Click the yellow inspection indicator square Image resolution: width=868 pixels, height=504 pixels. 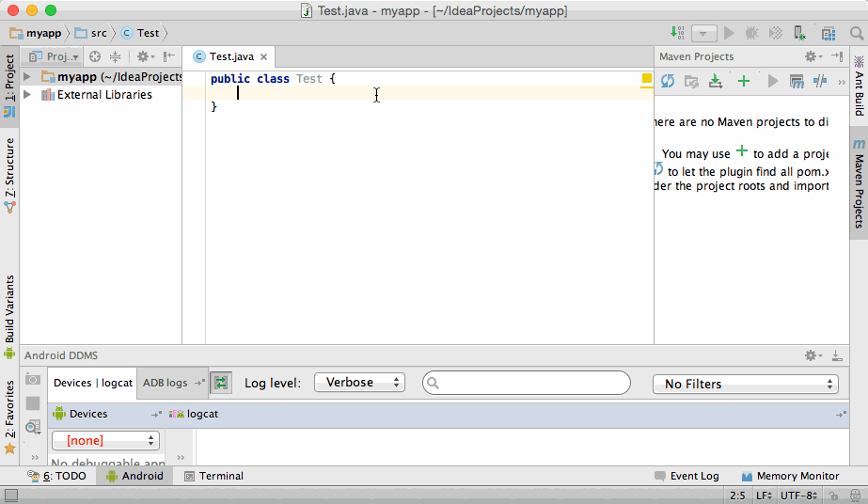coord(647,79)
